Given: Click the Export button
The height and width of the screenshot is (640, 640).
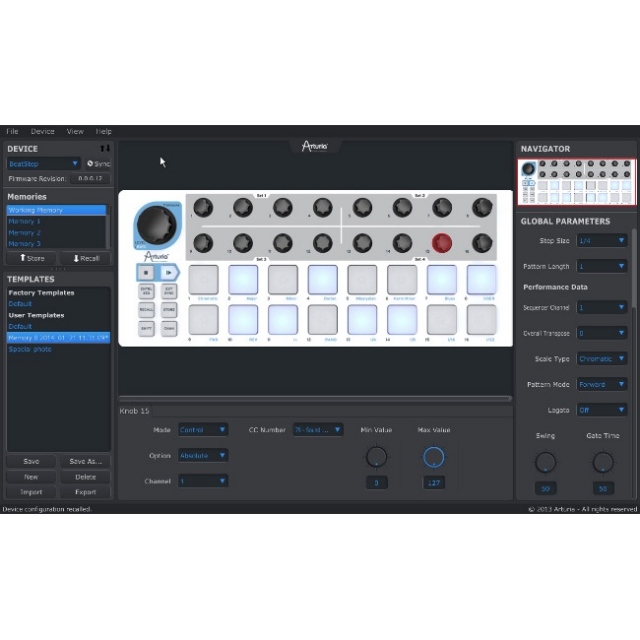Looking at the screenshot, I should point(86,492).
